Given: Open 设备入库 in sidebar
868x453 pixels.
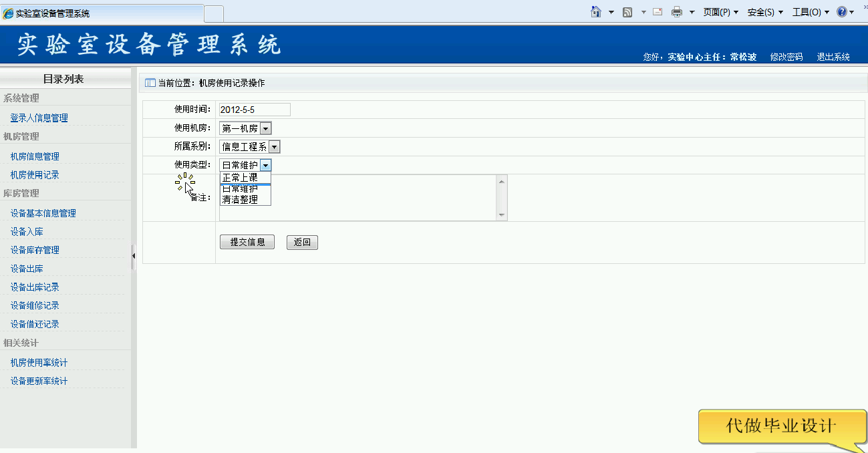Looking at the screenshot, I should (x=27, y=232).
